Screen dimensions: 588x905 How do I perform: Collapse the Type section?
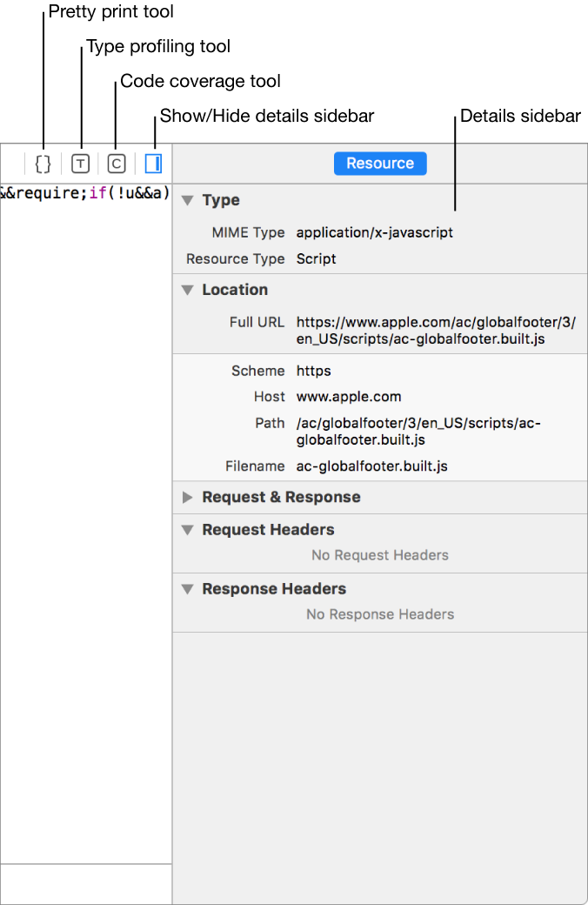(187, 200)
